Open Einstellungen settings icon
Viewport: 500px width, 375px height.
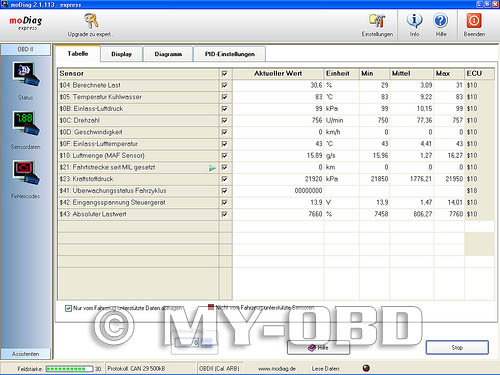click(x=377, y=21)
